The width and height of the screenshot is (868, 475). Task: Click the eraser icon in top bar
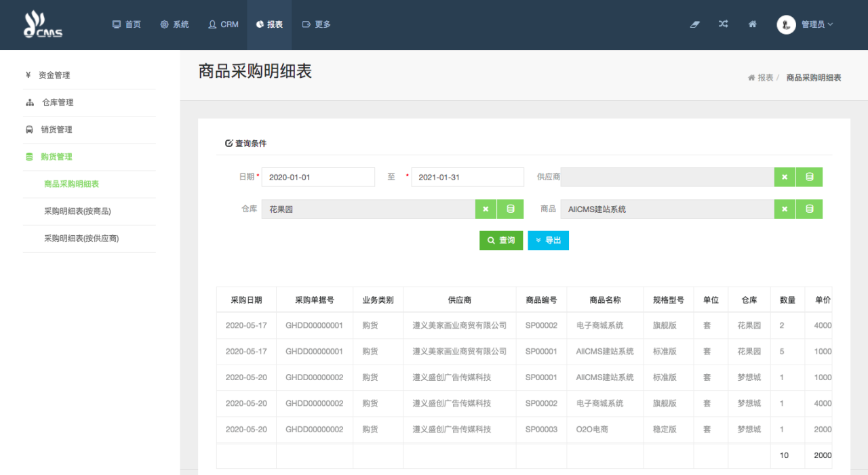coord(694,24)
